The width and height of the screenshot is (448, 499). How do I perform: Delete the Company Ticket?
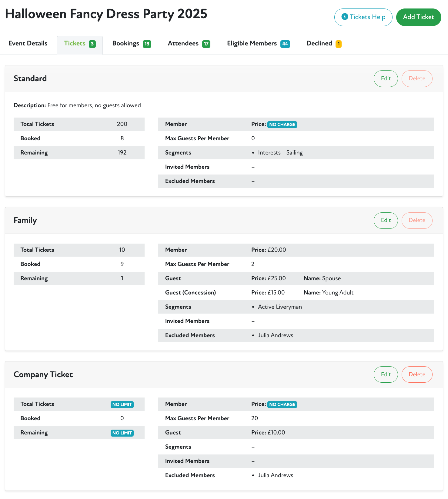[417, 374]
